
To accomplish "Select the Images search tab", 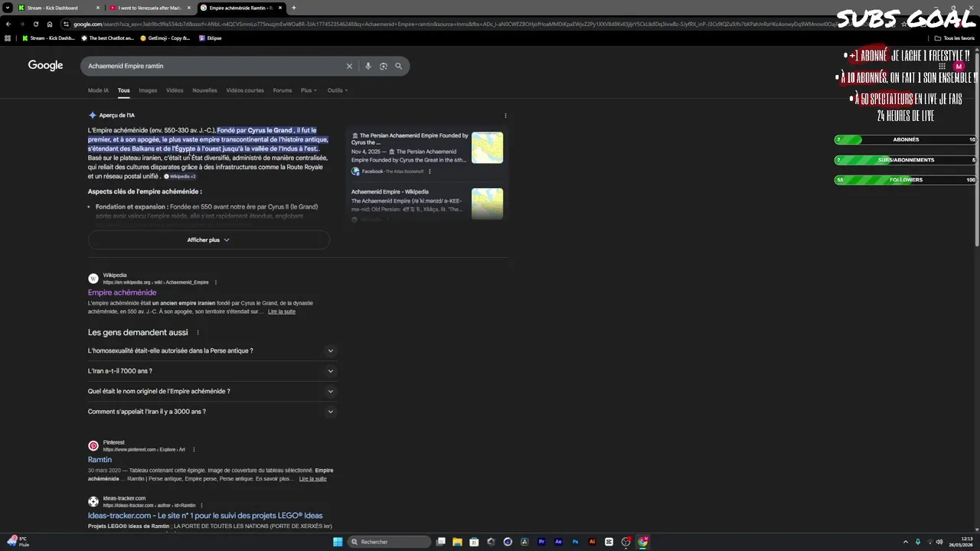I will [148, 90].
